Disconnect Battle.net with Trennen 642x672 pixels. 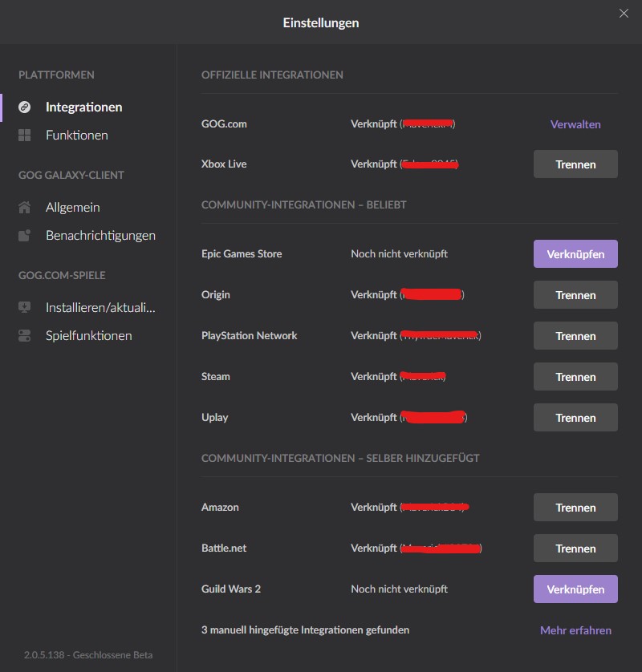(x=575, y=549)
